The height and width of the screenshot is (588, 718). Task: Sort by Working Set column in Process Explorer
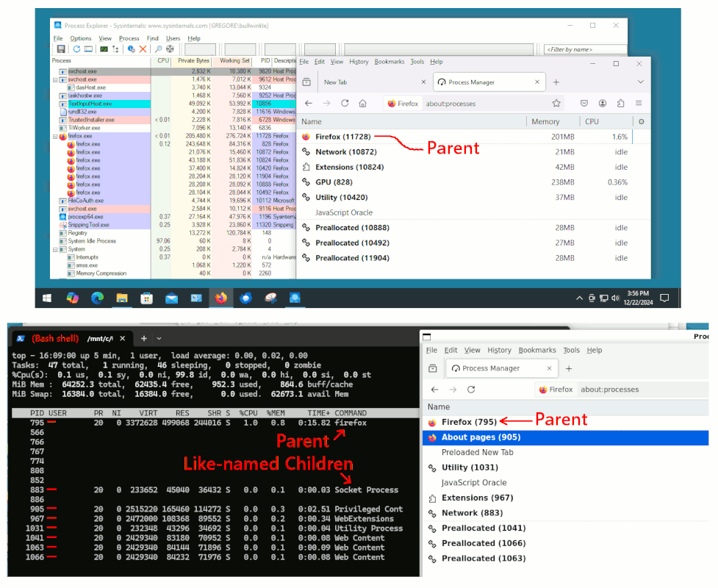coord(234,61)
